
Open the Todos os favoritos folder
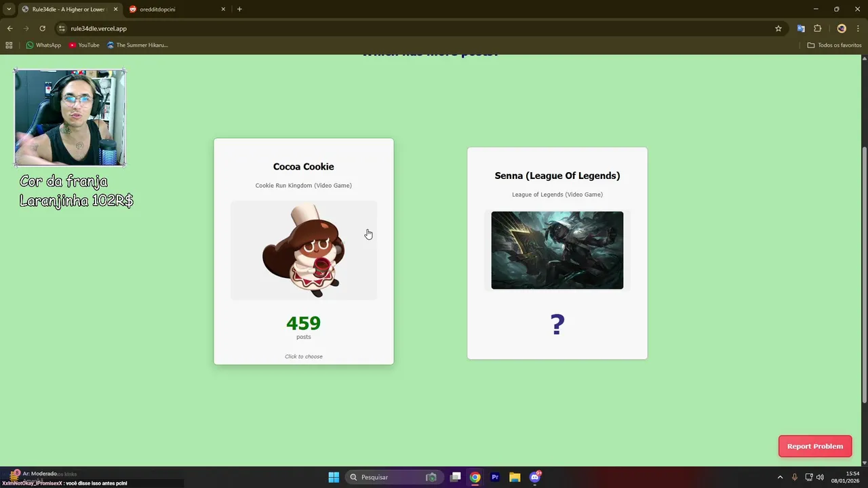(834, 45)
